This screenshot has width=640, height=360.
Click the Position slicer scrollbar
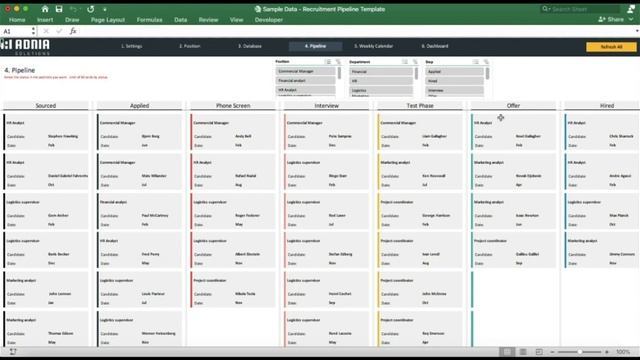coord(339,73)
